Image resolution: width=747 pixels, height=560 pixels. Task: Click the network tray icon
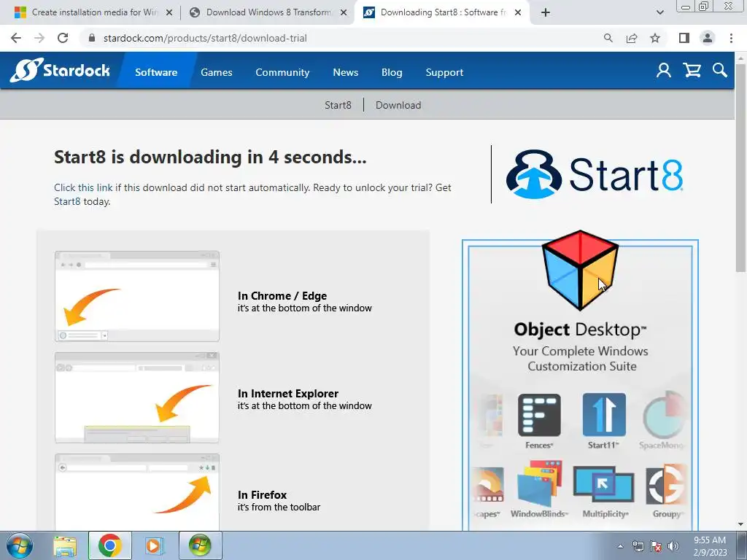click(x=638, y=546)
